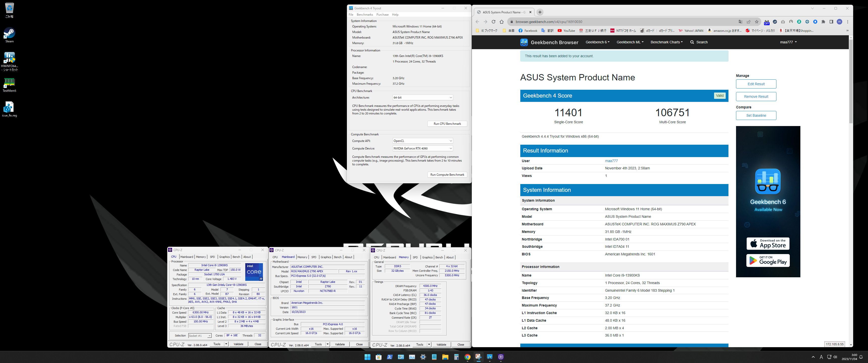Image resolution: width=868 pixels, height=363 pixels.
Task: Switch to Bench tab in the CPU-Z CPU window
Action: (x=236, y=257)
